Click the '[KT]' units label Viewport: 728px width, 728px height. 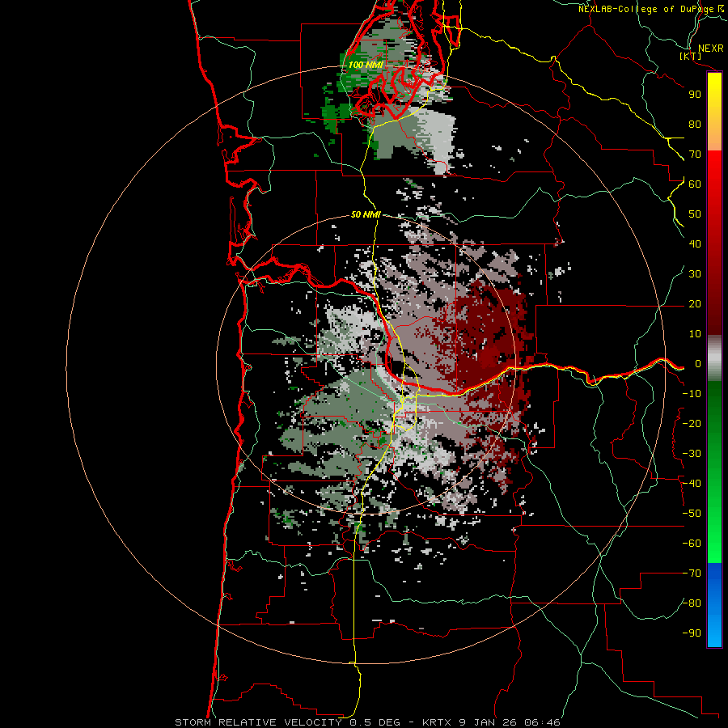691,56
